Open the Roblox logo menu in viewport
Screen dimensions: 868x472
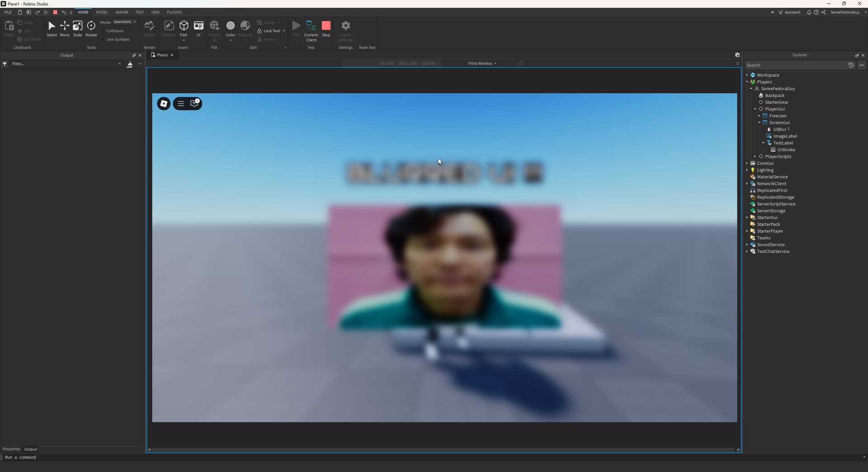pos(164,104)
